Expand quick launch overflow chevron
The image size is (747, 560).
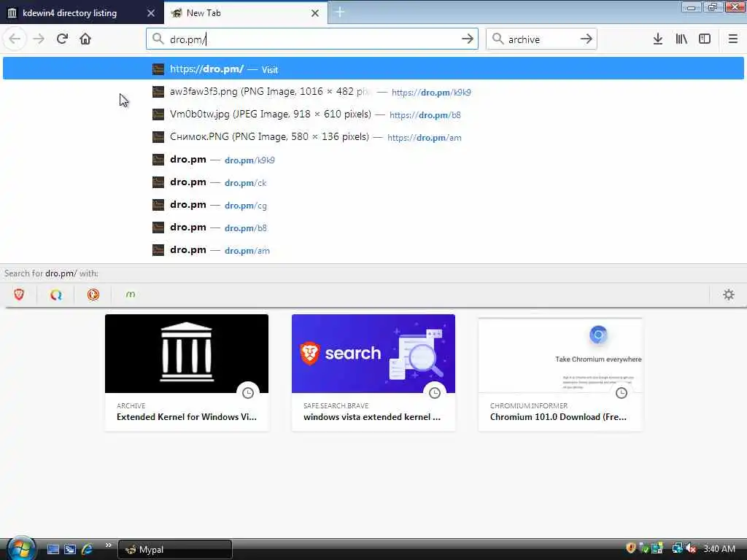tap(108, 545)
